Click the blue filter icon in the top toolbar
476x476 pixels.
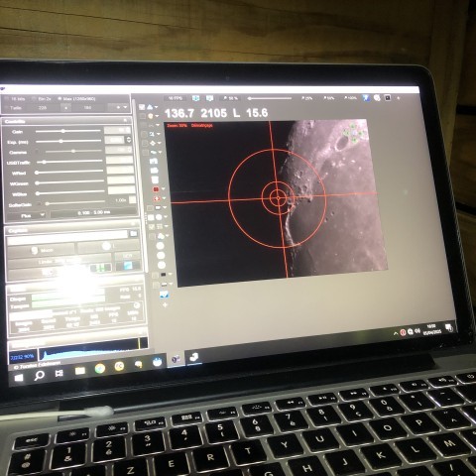(366, 98)
